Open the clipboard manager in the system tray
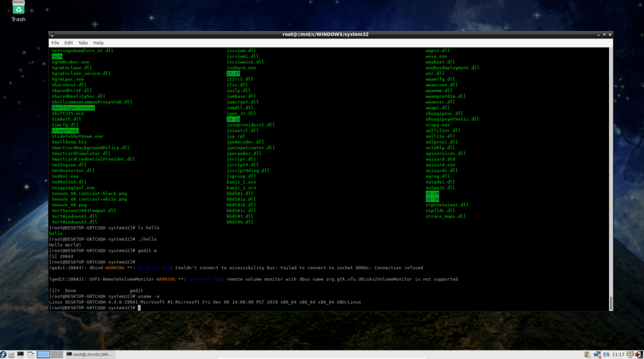644x359 pixels. pyautogui.click(x=587, y=354)
